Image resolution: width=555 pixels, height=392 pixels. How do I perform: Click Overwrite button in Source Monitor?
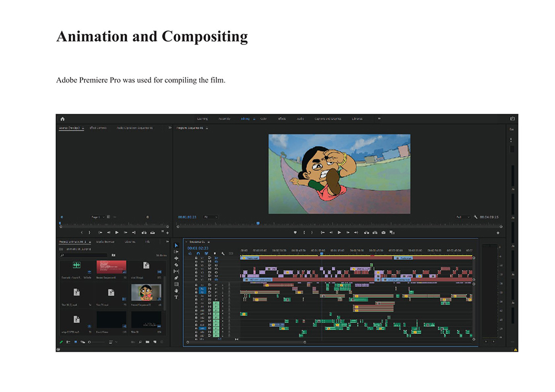point(153,232)
